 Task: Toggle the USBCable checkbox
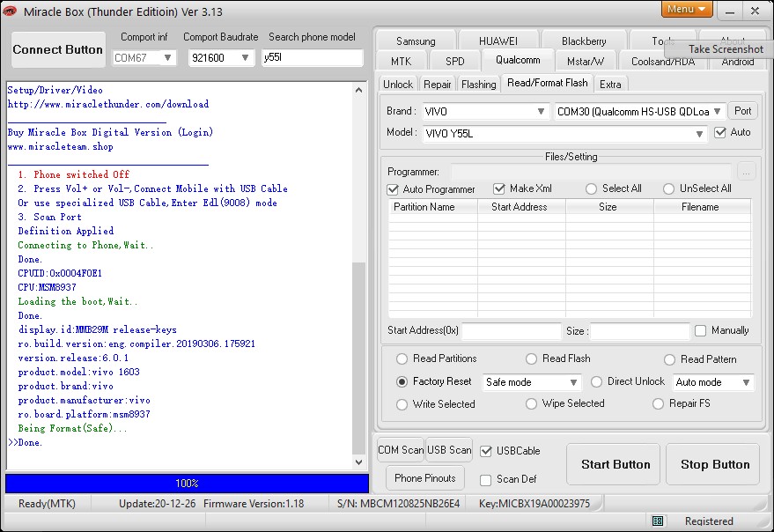point(486,451)
